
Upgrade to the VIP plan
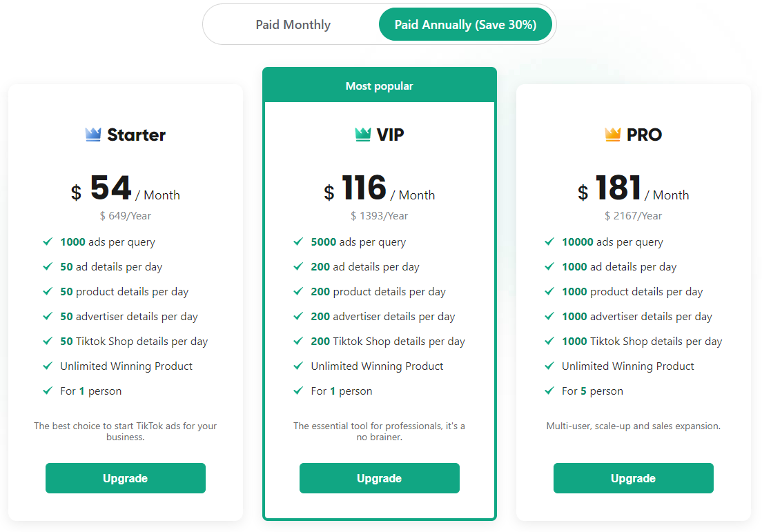pos(379,478)
